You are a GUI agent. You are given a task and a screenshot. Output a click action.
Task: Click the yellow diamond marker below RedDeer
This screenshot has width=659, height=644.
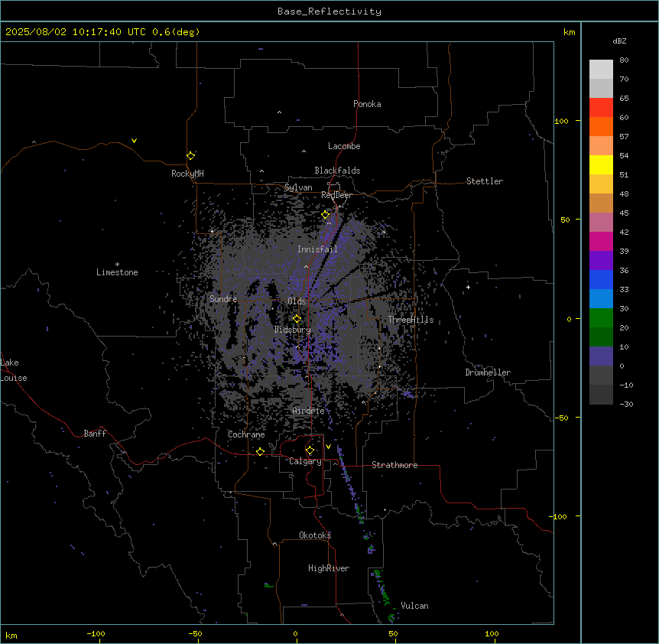point(326,215)
